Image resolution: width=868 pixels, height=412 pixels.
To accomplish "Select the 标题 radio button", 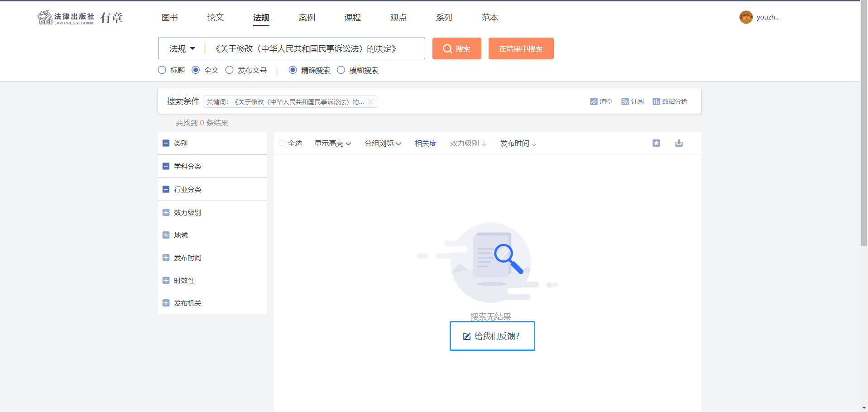I will pos(162,70).
